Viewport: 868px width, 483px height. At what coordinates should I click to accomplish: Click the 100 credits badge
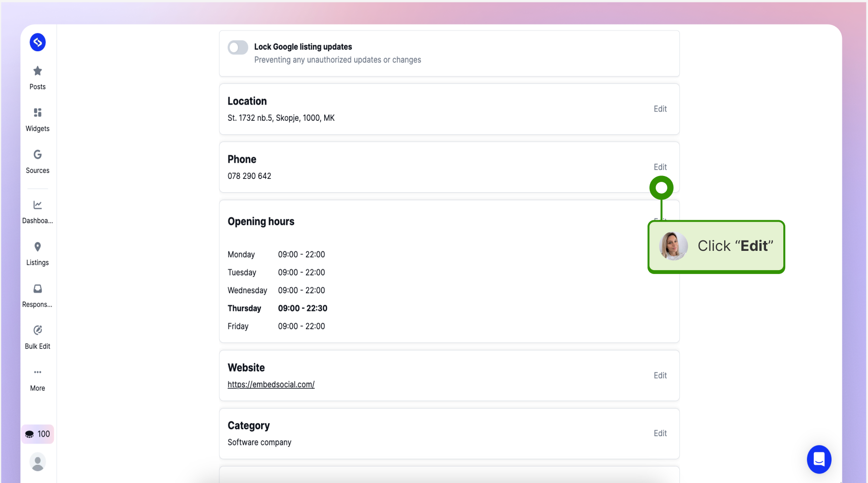pyautogui.click(x=37, y=434)
